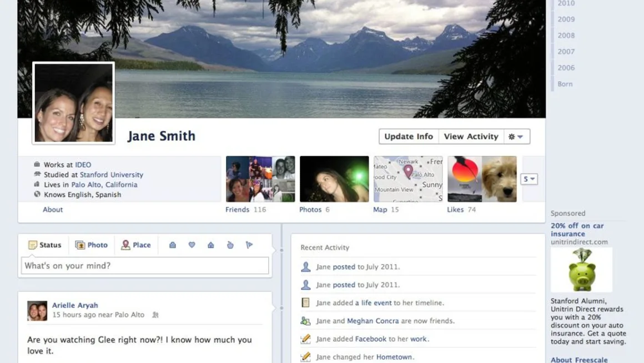The width and height of the screenshot is (644, 363).
Task: Click the Update Info button
Action: tap(409, 137)
